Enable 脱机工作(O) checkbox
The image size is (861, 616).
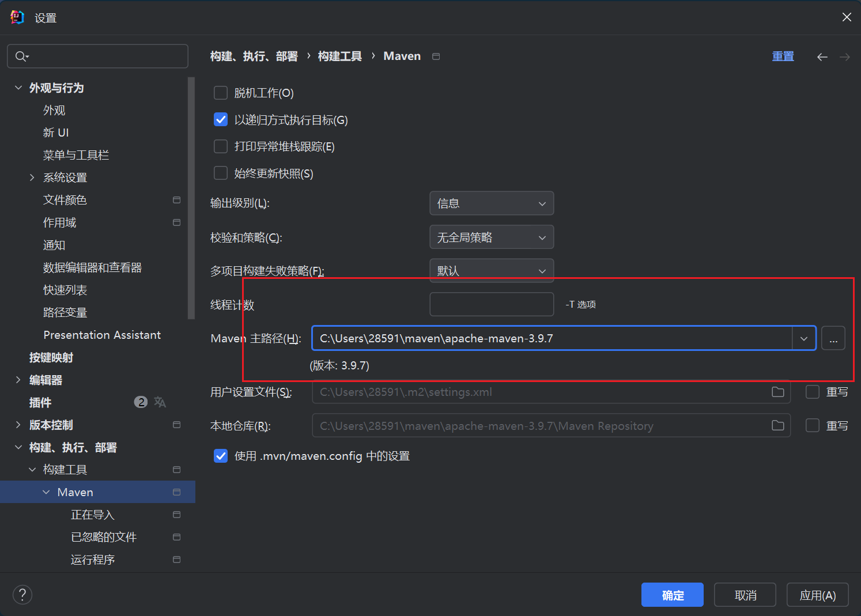(221, 93)
